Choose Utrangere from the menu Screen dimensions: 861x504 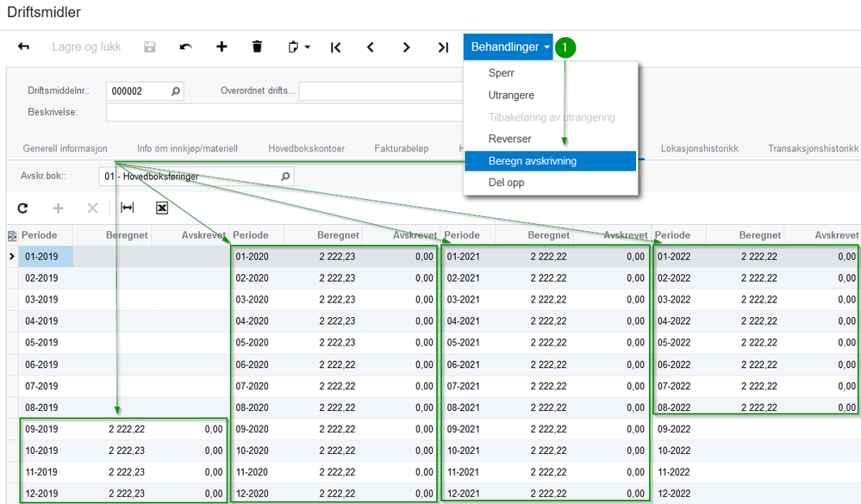(x=511, y=96)
